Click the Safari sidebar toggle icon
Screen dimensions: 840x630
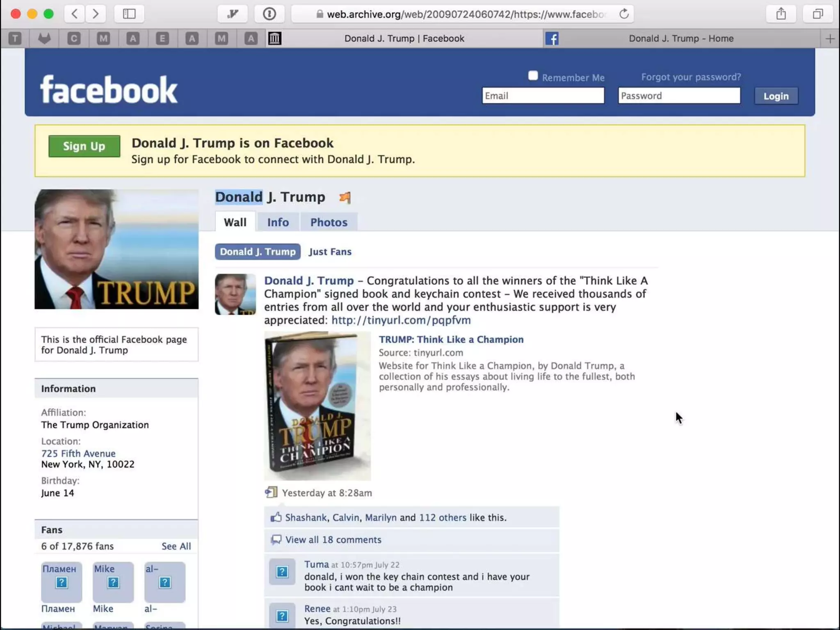click(x=129, y=14)
